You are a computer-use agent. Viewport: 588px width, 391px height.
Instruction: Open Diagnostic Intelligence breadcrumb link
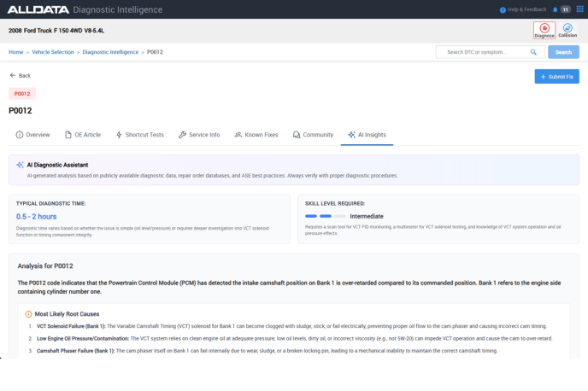pyautogui.click(x=110, y=52)
